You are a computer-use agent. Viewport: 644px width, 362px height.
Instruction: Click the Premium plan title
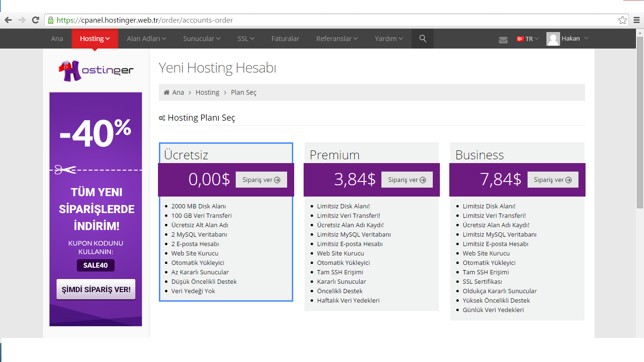point(335,155)
